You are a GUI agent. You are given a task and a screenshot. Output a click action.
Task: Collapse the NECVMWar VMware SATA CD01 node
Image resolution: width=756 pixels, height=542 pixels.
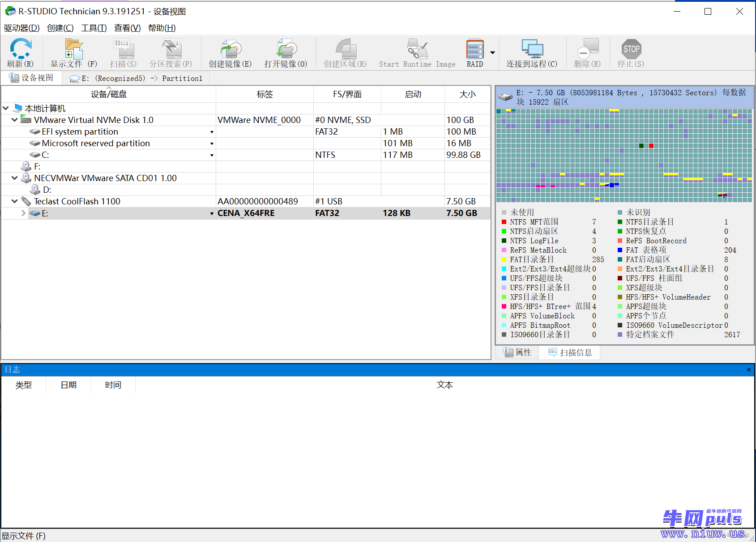click(15, 178)
